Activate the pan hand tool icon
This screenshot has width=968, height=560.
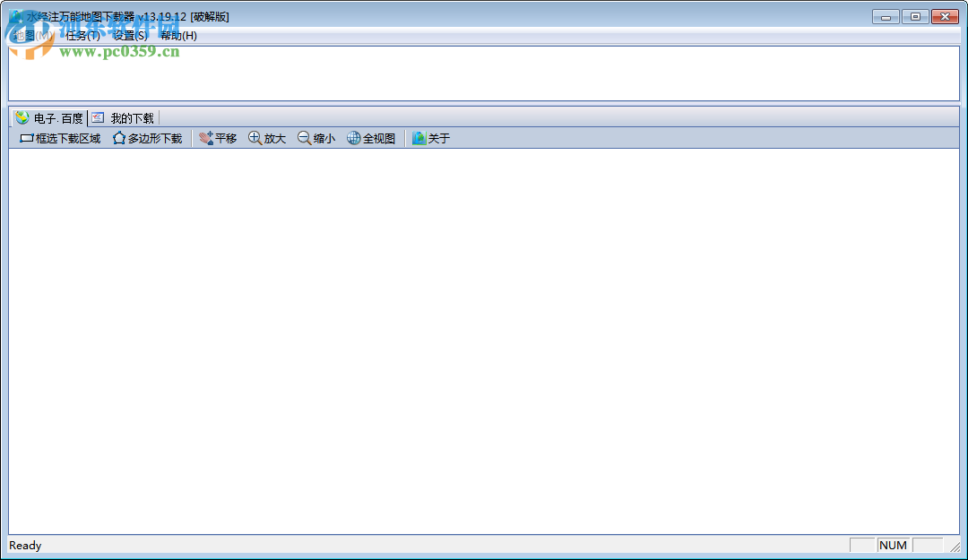206,138
